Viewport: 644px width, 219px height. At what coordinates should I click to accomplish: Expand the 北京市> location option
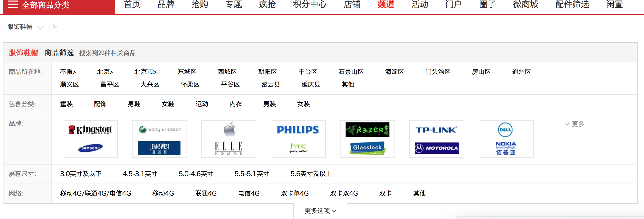click(145, 72)
